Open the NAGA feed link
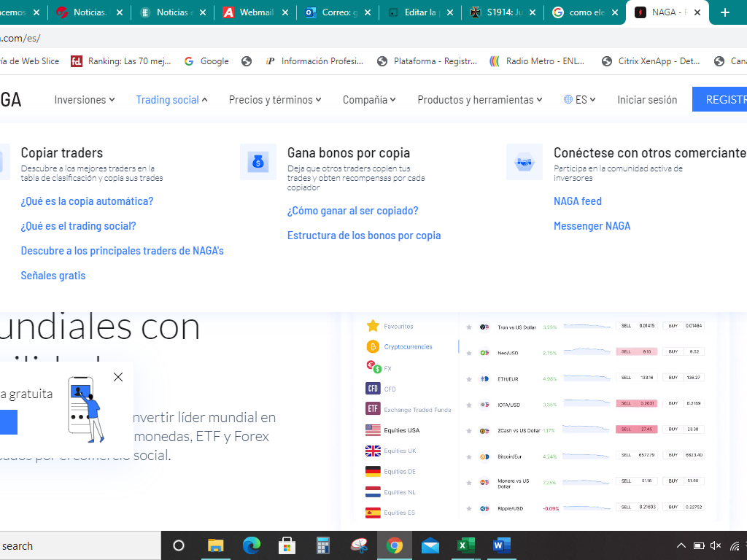The height and width of the screenshot is (560, 747). pyautogui.click(x=578, y=201)
